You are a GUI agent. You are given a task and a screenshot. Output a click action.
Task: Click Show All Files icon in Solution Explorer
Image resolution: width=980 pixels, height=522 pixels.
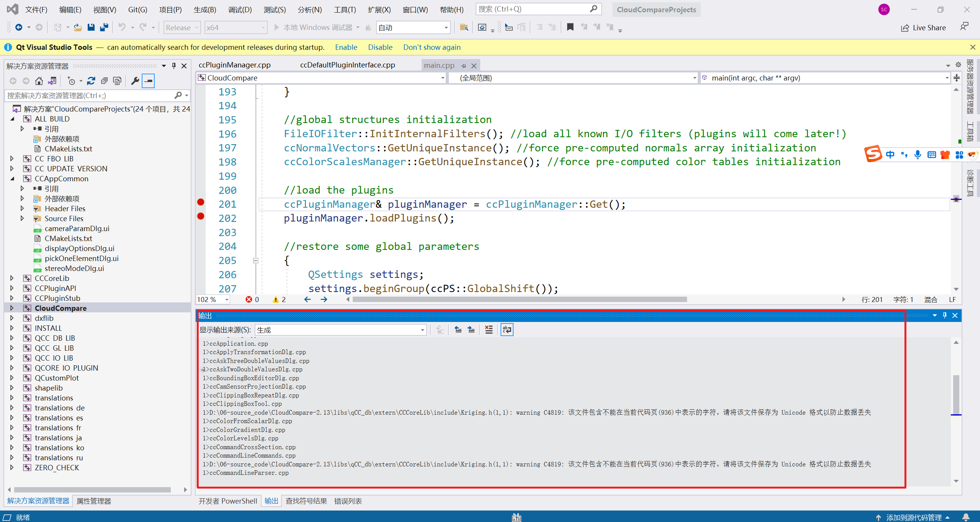pyautogui.click(x=117, y=81)
